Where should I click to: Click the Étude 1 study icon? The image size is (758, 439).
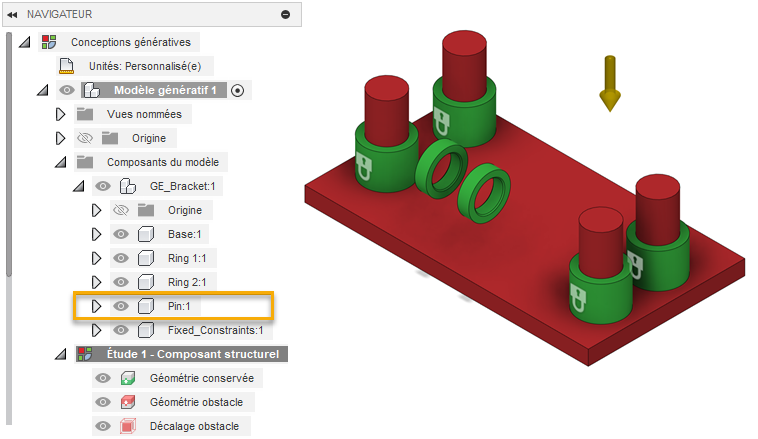pos(85,354)
